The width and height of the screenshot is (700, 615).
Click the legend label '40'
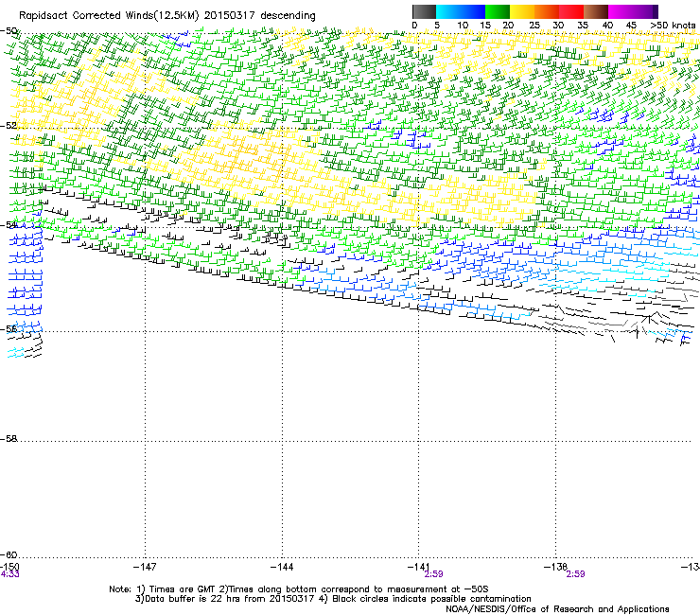coord(607,26)
